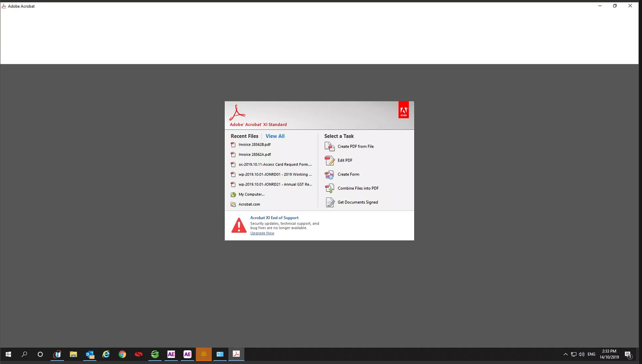The image size is (642, 364).
Task: Click the red End of Support warning icon
Action: coord(239,225)
